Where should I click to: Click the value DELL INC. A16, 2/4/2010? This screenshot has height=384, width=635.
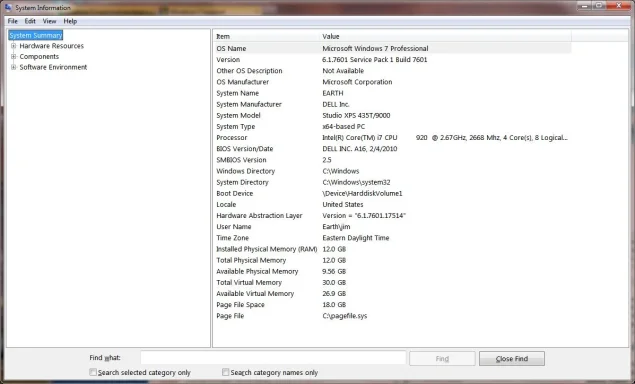(x=360, y=149)
